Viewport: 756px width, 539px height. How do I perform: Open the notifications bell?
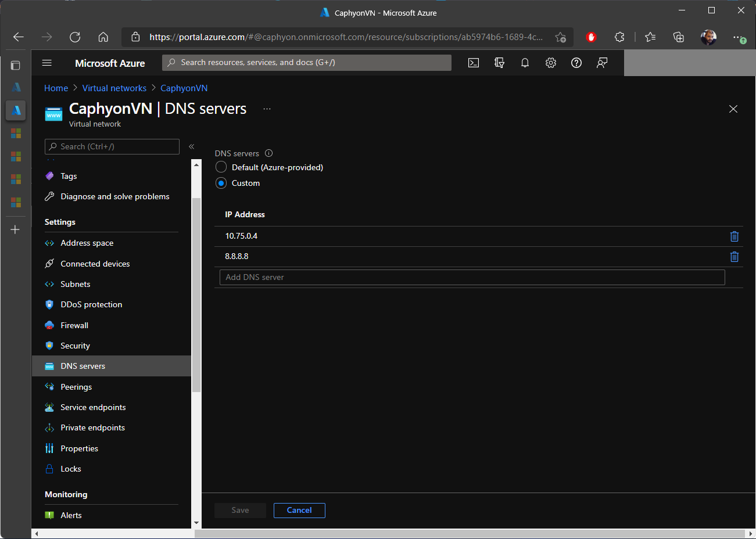click(525, 63)
